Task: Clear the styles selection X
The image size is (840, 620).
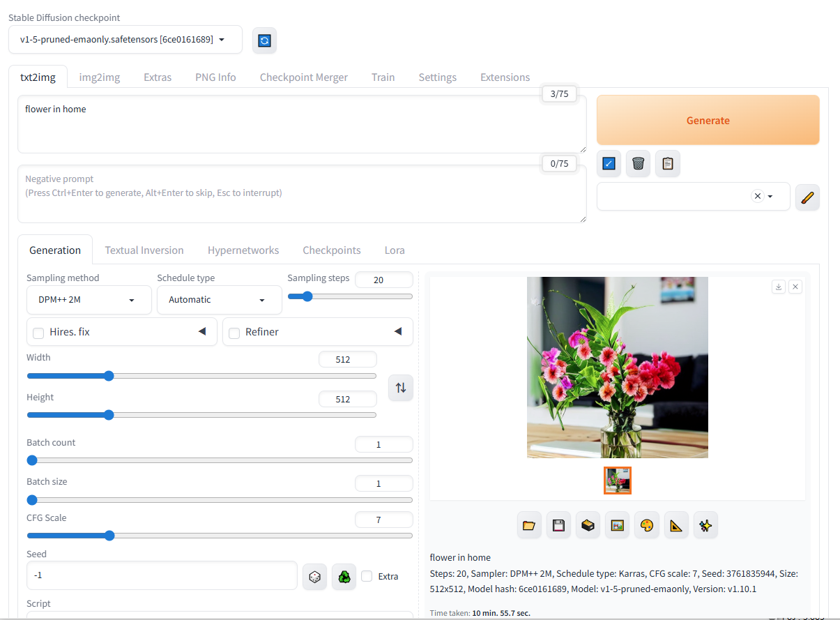Action: [x=758, y=196]
